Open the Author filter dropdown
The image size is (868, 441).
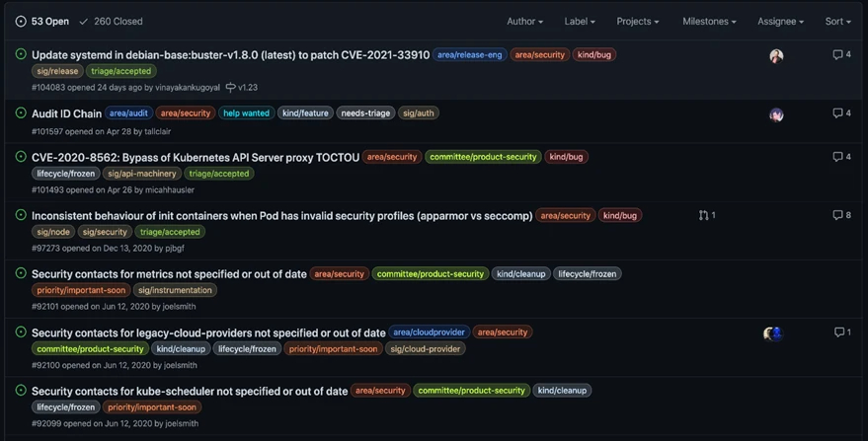click(524, 21)
